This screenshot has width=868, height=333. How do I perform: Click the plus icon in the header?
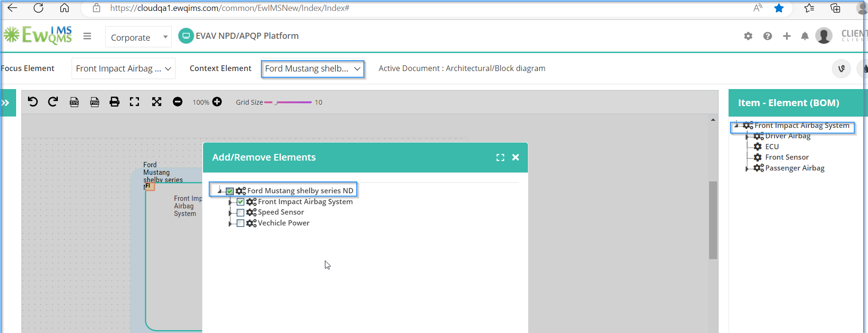coord(787,36)
